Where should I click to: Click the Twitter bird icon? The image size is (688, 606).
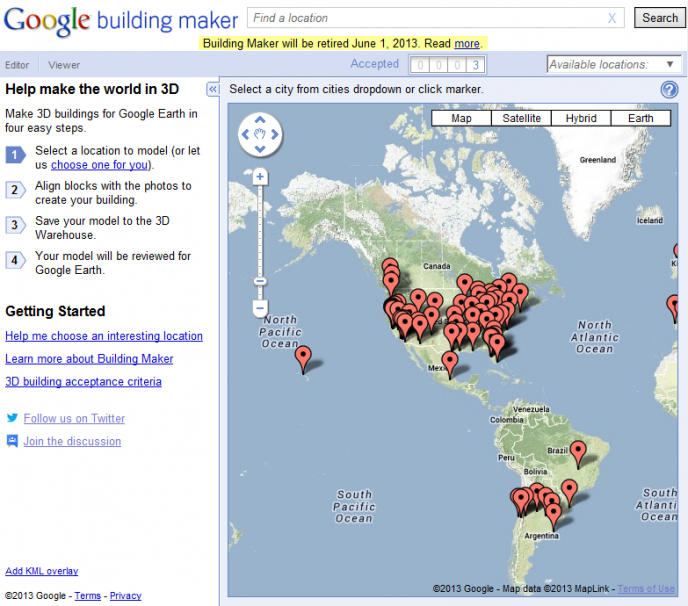tap(12, 418)
